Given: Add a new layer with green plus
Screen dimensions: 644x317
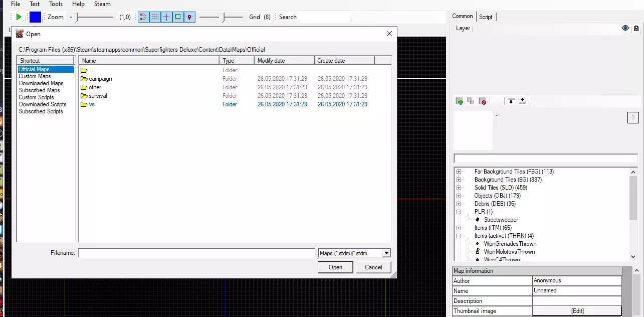Looking at the screenshot, I should [x=459, y=101].
